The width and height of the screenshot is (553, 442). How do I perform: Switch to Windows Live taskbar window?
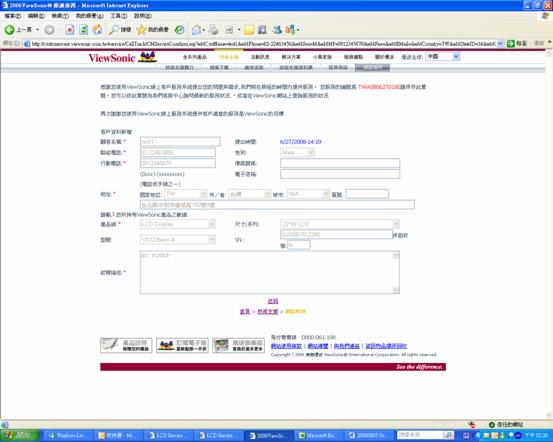tap(67, 436)
